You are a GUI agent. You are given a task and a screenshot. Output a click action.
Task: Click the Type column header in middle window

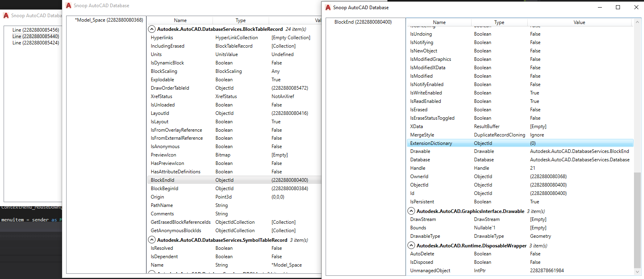[x=241, y=20]
